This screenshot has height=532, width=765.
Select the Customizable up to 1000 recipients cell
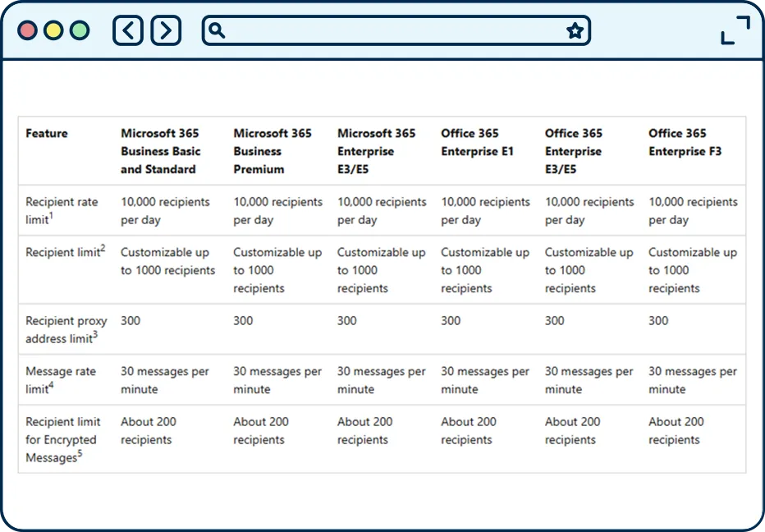[167, 261]
